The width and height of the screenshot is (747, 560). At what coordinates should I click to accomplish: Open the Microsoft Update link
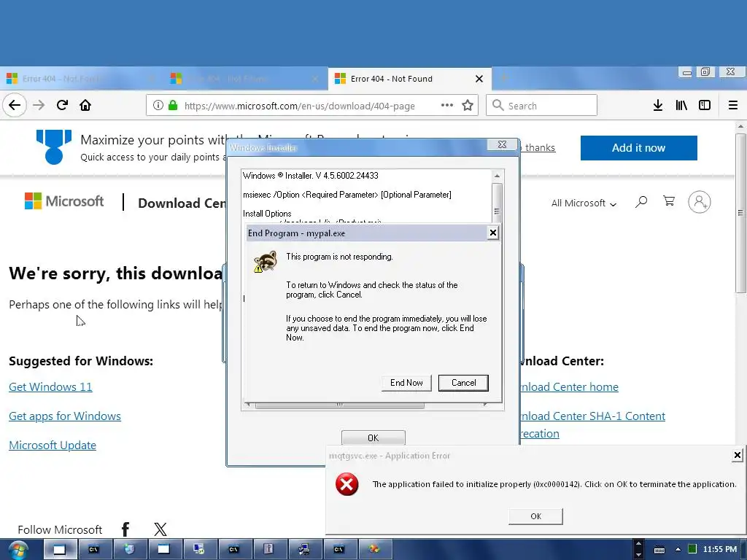pyautogui.click(x=53, y=445)
